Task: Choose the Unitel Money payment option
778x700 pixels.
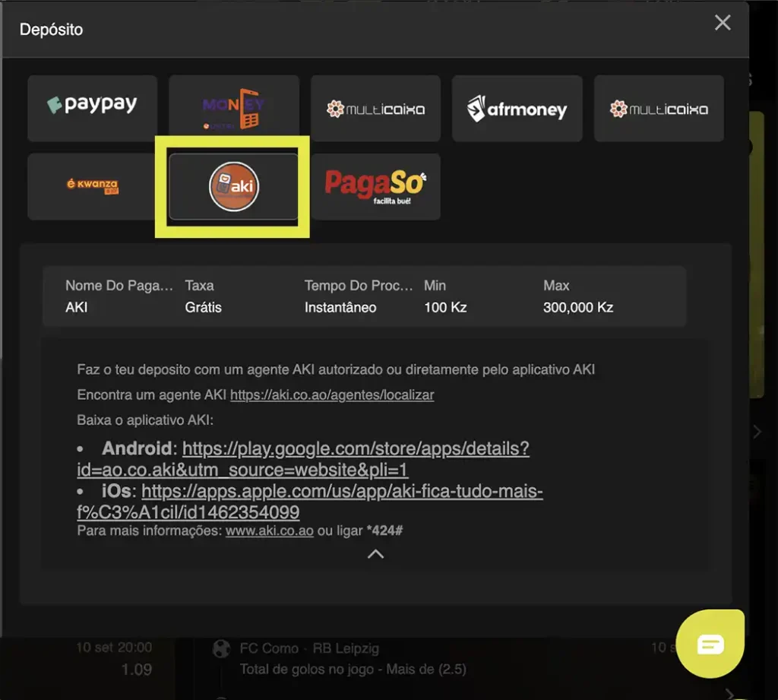Action: pyautogui.click(x=234, y=108)
